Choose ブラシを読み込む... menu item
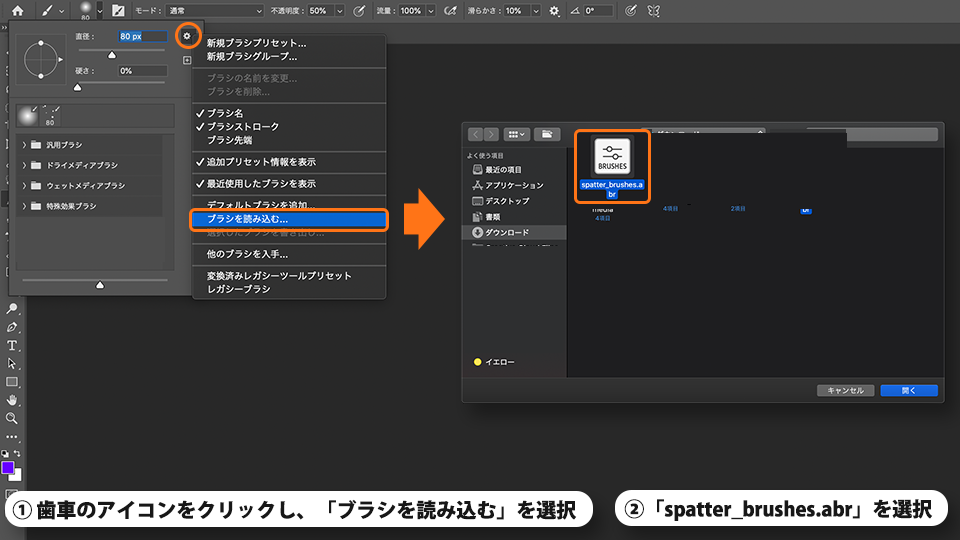This screenshot has height=540, width=960. (x=289, y=219)
